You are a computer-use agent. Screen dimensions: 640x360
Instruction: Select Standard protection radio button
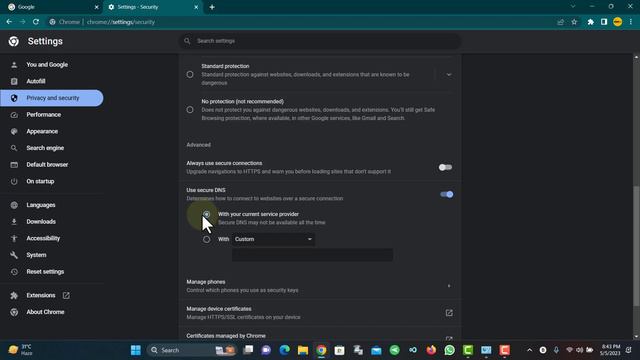pyautogui.click(x=190, y=74)
